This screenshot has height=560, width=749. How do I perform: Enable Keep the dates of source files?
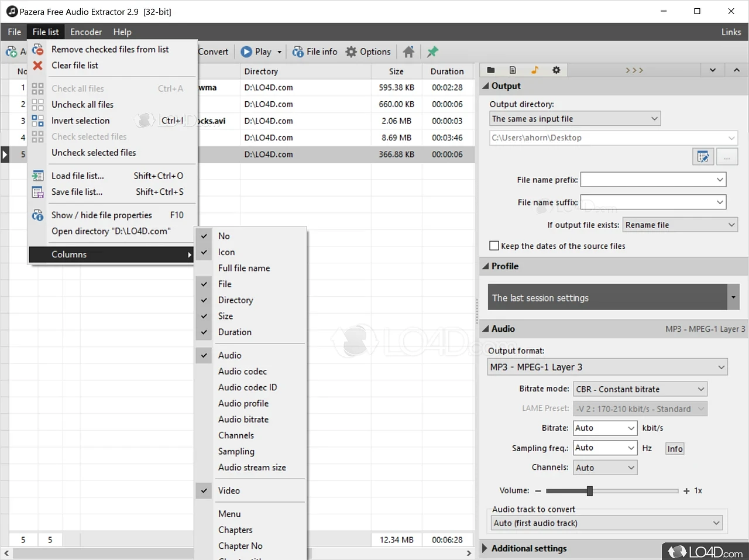tap(494, 246)
